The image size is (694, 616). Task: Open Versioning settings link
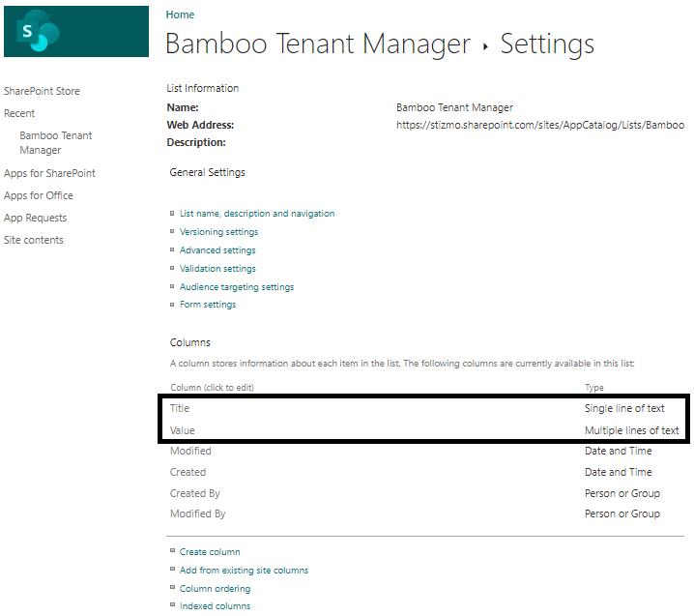(x=218, y=232)
